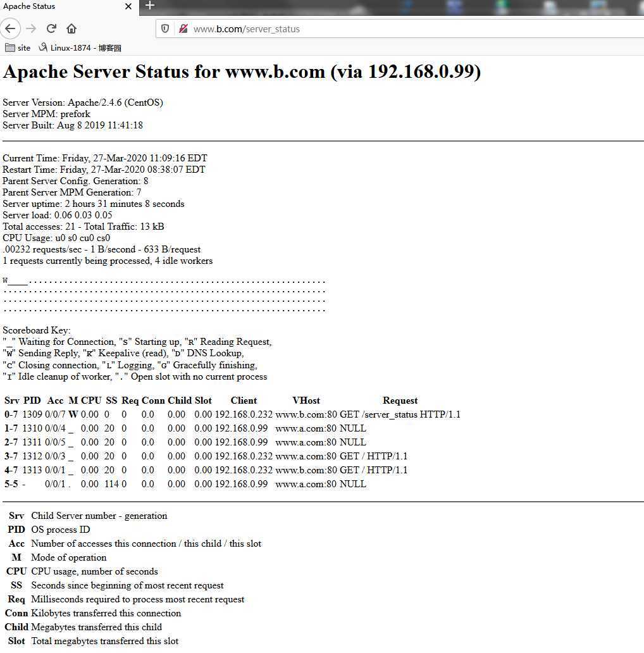Click Parent Server Config. Generation: 8
The width and height of the screenshot is (644, 653).
[75, 181]
